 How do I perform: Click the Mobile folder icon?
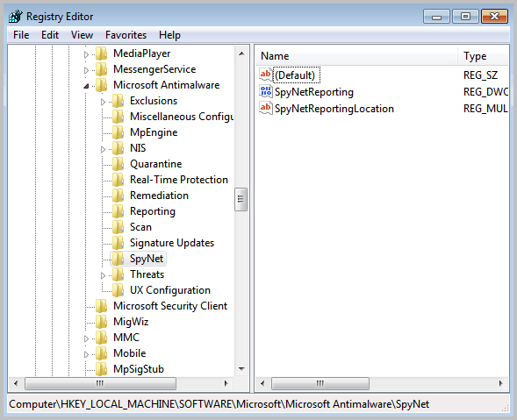(102, 353)
